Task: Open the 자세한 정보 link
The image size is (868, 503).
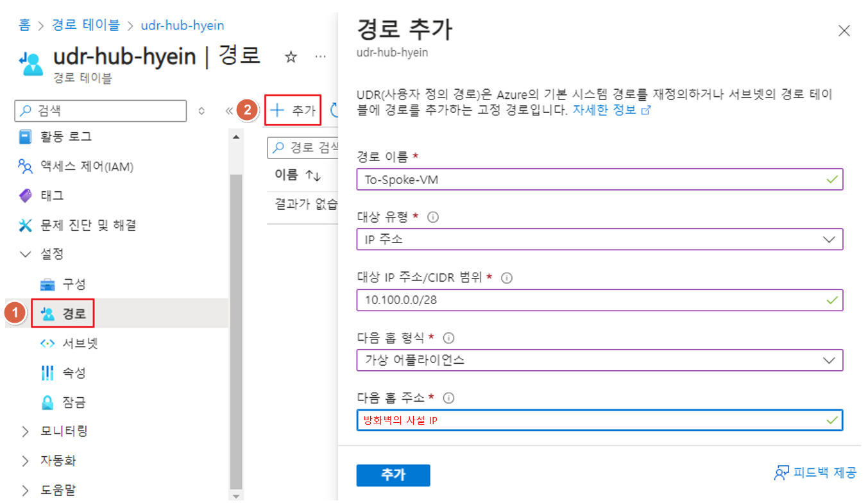Action: (x=611, y=110)
